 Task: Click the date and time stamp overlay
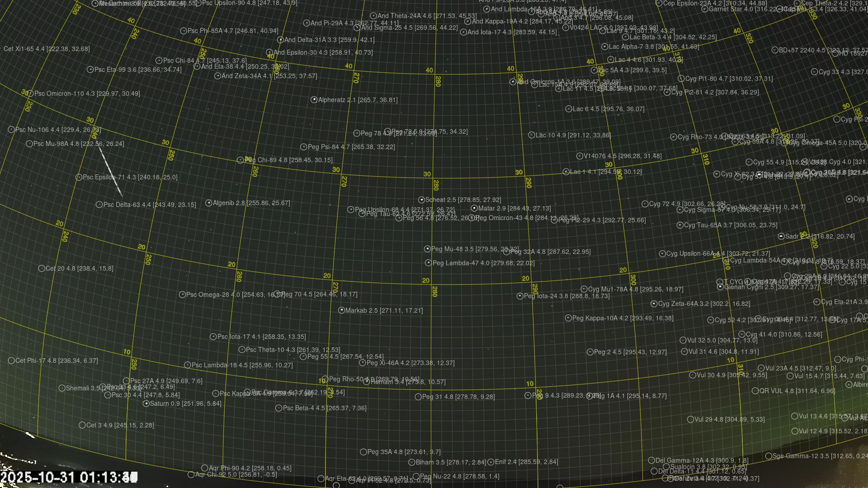click(x=68, y=477)
